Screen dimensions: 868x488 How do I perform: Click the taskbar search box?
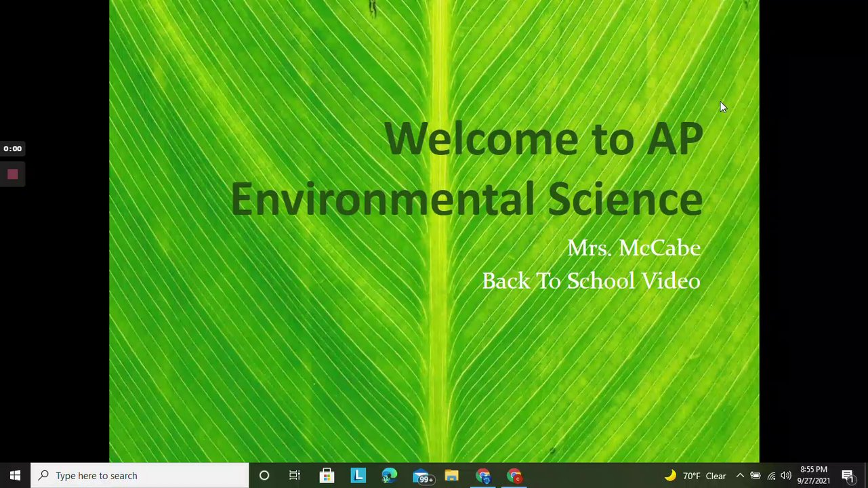pyautogui.click(x=140, y=476)
